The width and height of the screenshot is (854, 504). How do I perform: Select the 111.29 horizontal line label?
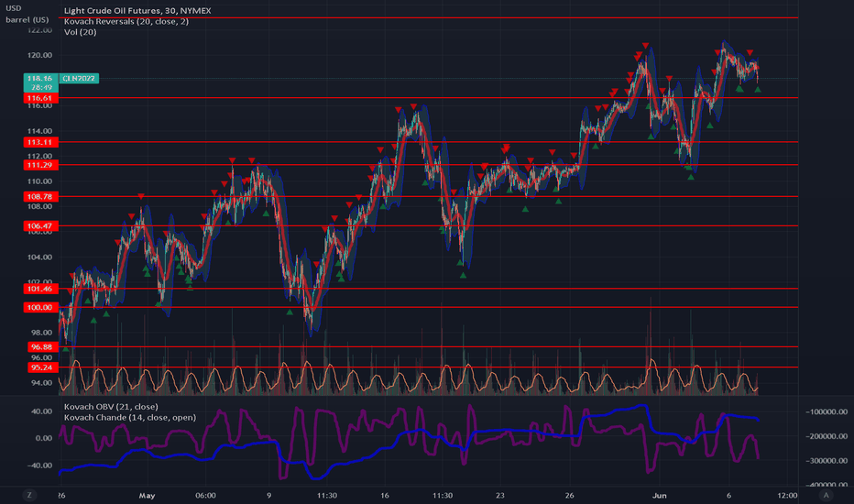(41, 165)
